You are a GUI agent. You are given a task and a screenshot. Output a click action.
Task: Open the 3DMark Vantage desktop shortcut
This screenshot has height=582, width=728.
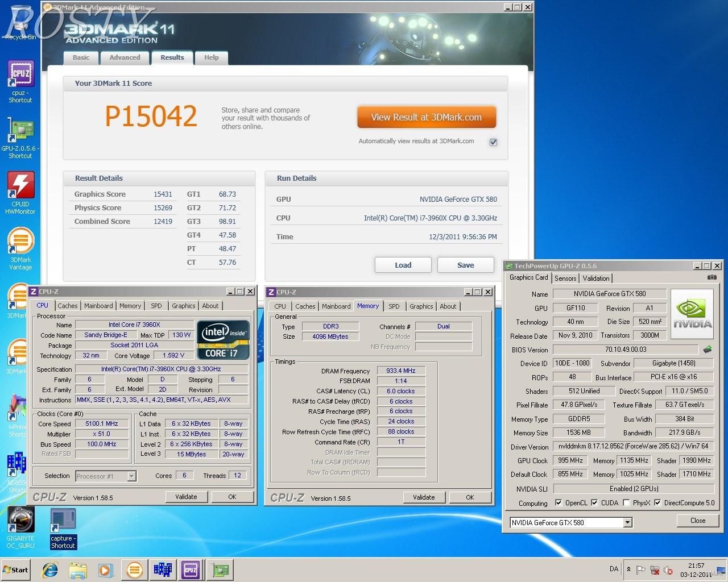[x=20, y=249]
